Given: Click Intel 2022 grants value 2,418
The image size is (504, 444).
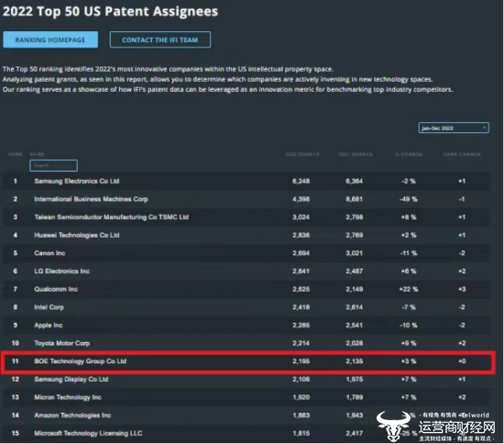Looking at the screenshot, I should [301, 307].
